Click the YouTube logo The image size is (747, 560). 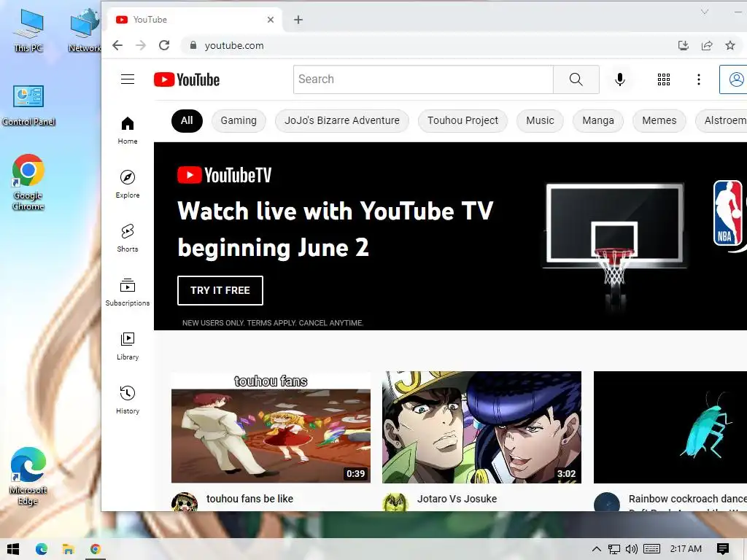(x=187, y=79)
